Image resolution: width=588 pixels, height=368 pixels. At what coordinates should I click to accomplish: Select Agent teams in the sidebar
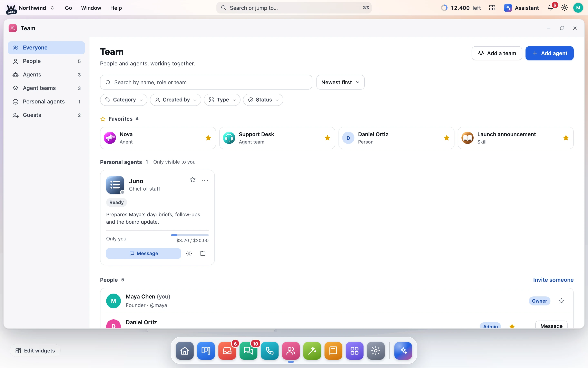[x=46, y=88]
